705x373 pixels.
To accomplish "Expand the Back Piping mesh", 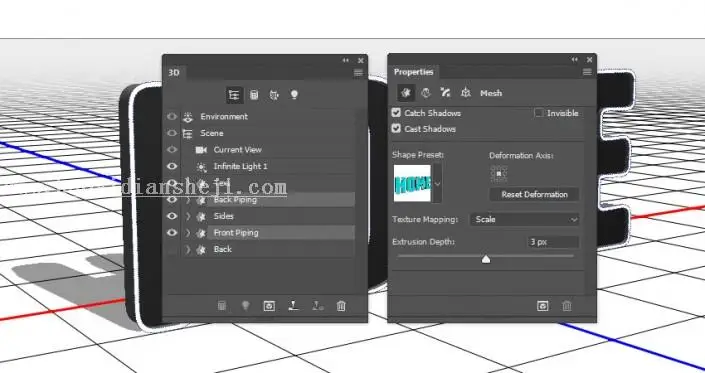I will 188,200.
